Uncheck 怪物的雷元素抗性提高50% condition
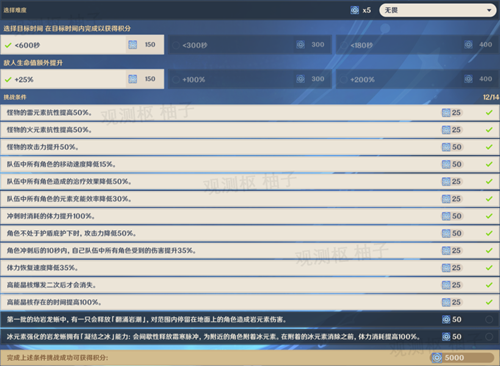Screen dimensions: 500x366 [489, 113]
